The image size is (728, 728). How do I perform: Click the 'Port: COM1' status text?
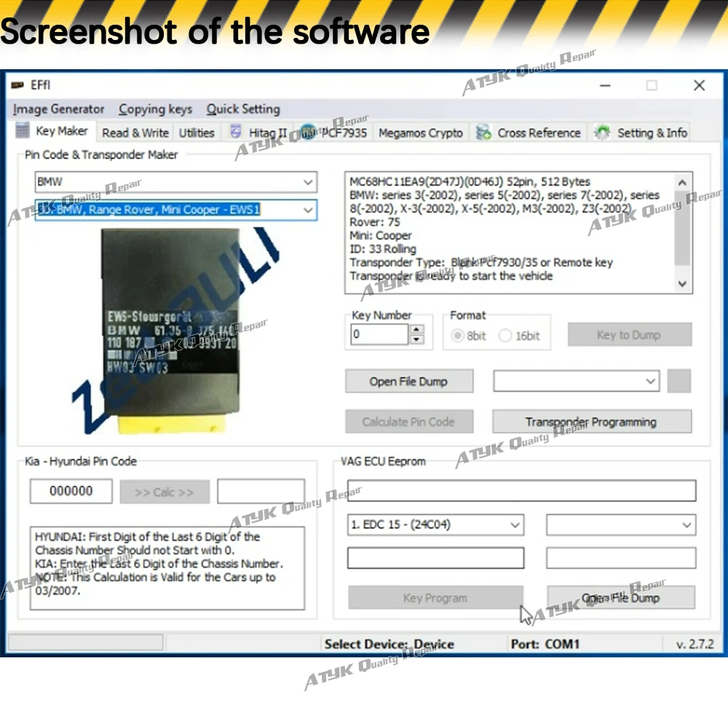coord(545,644)
